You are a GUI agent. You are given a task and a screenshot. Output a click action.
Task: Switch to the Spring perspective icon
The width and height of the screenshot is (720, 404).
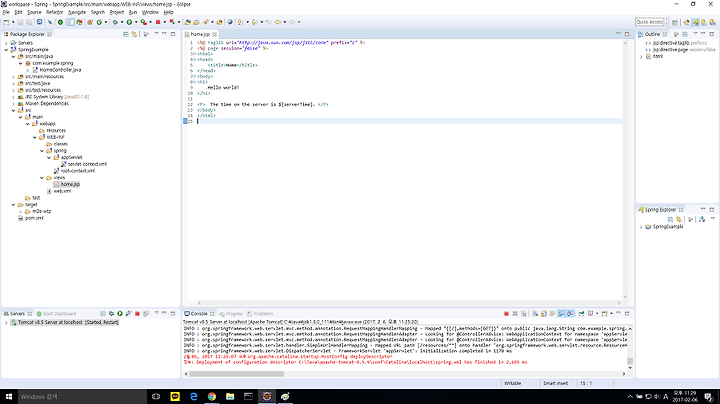coord(695,22)
